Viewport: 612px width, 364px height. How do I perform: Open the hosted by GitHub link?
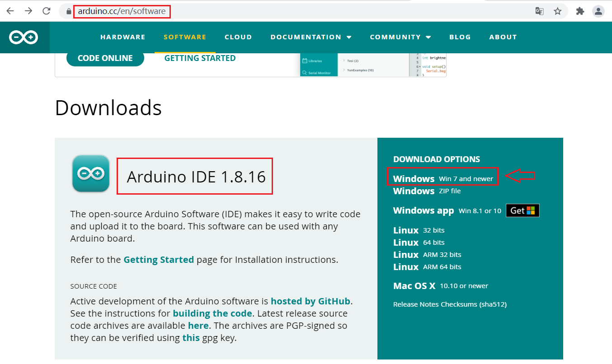click(311, 301)
